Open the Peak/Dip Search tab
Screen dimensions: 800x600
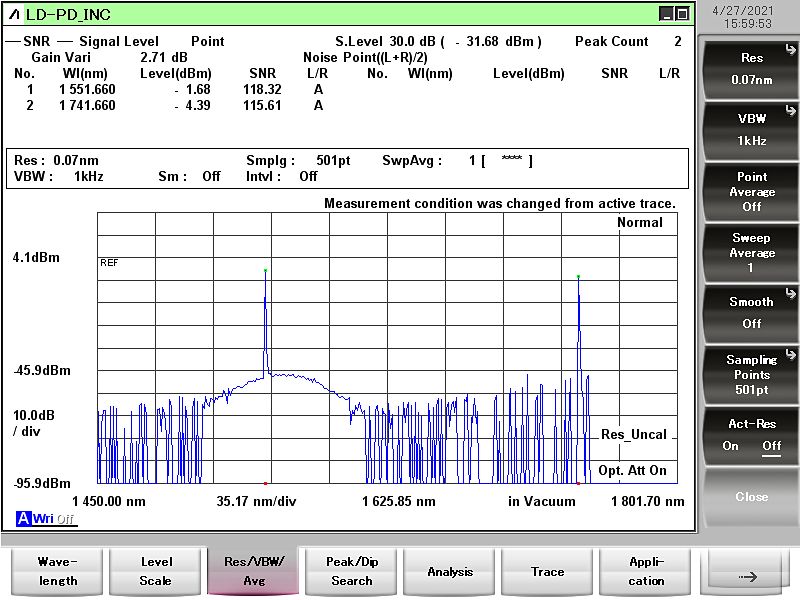pos(351,571)
